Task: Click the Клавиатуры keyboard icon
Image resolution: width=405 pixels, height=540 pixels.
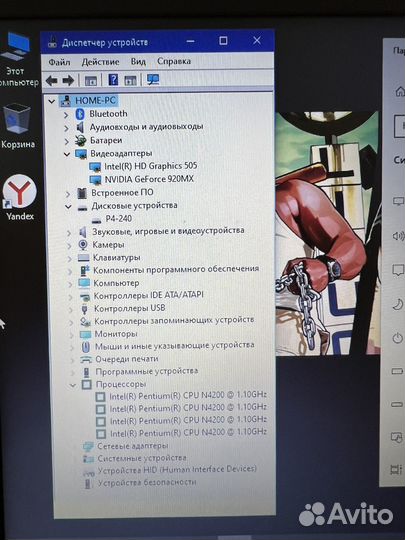Action: click(x=83, y=258)
